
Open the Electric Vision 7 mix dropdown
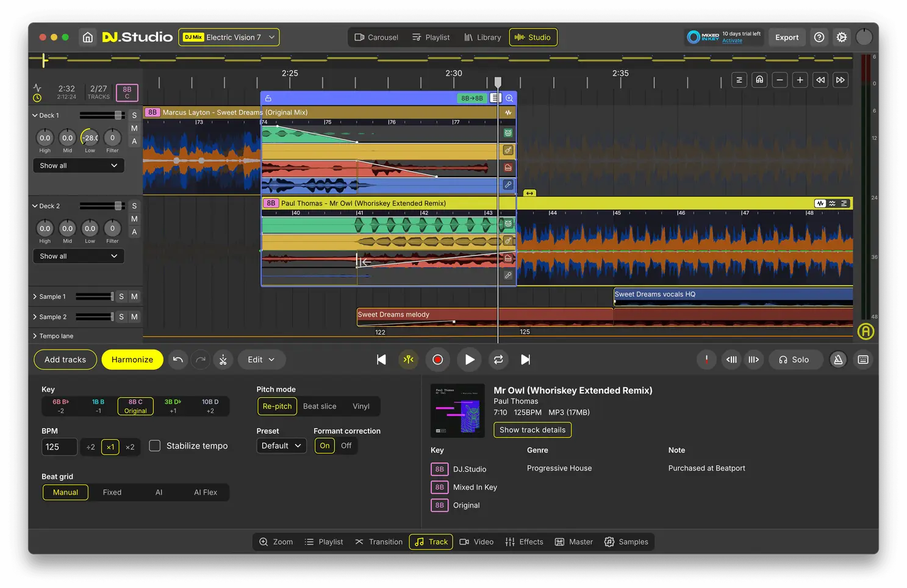pos(229,37)
